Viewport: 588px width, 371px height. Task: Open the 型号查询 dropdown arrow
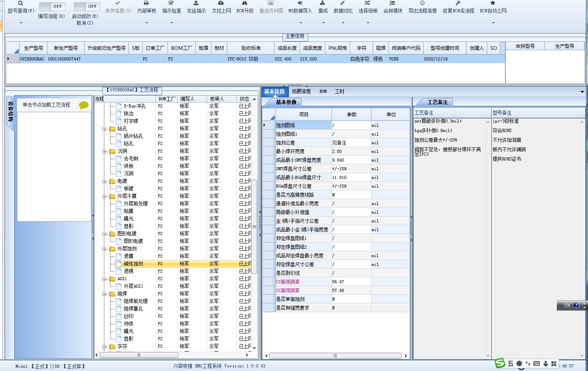coord(21,23)
